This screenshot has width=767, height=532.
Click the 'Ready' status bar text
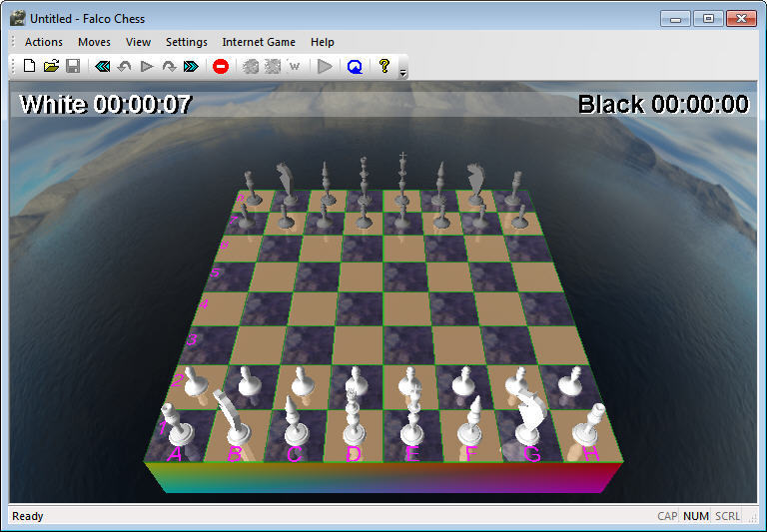pyautogui.click(x=27, y=516)
